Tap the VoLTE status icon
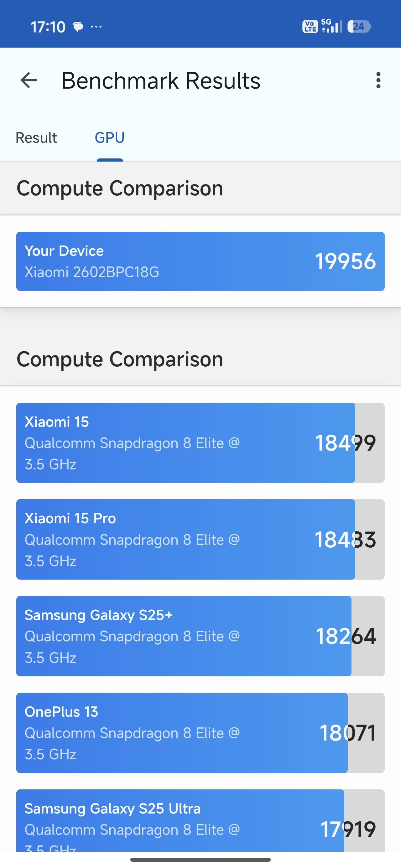 (x=310, y=27)
